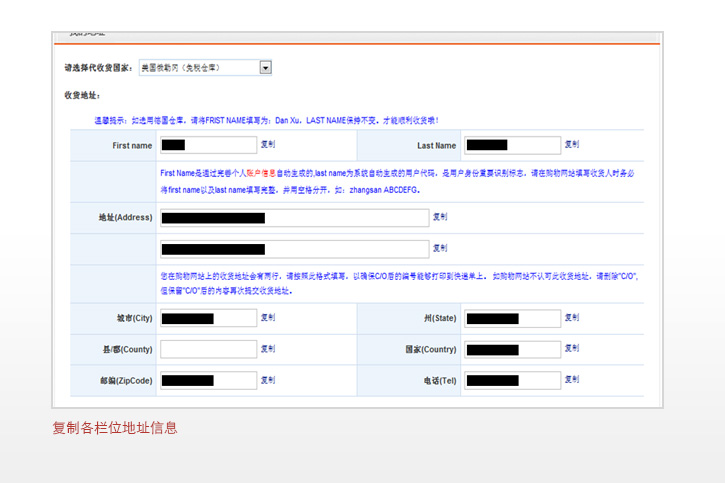Click the 城市(City) input field
Screen dimensions: 725x483
(x=208, y=318)
